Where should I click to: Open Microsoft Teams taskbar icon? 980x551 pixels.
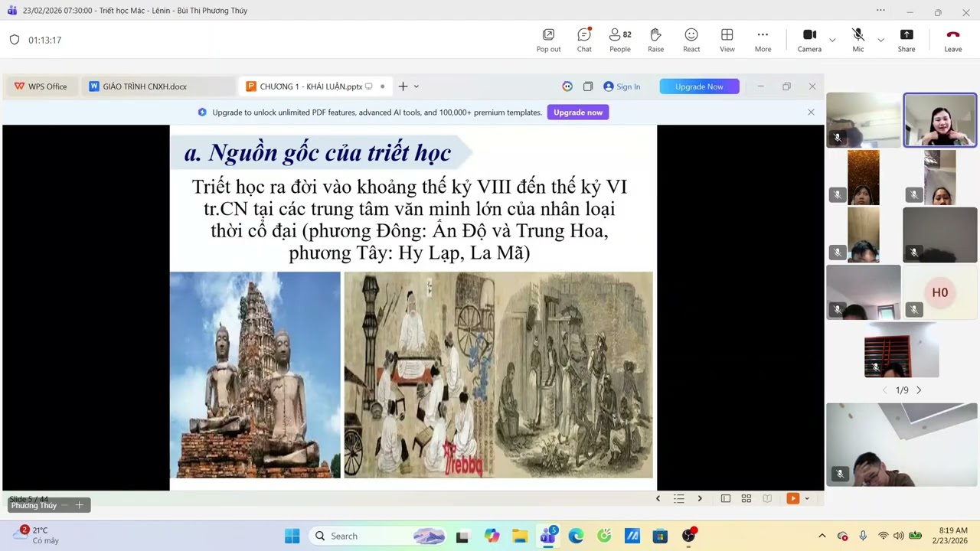click(548, 536)
